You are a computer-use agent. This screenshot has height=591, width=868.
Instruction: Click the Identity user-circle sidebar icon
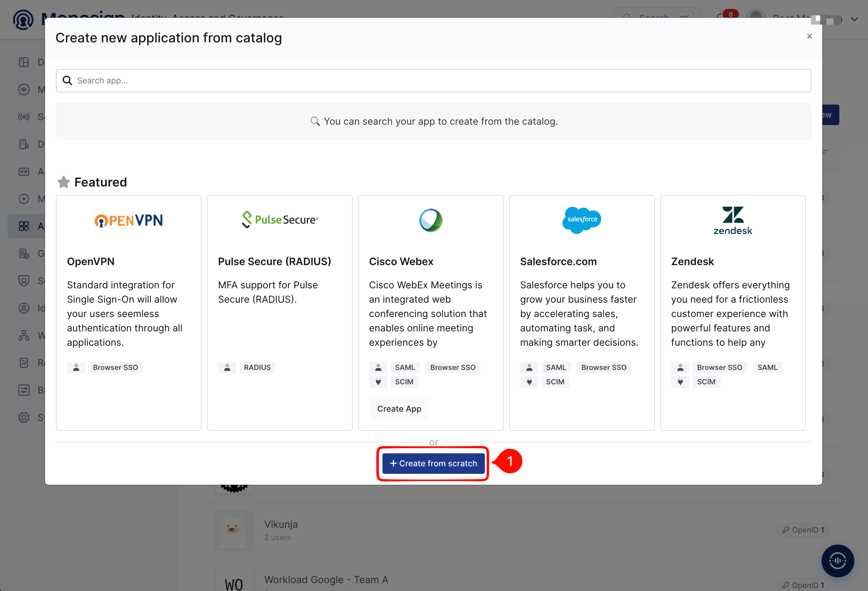pos(24,308)
